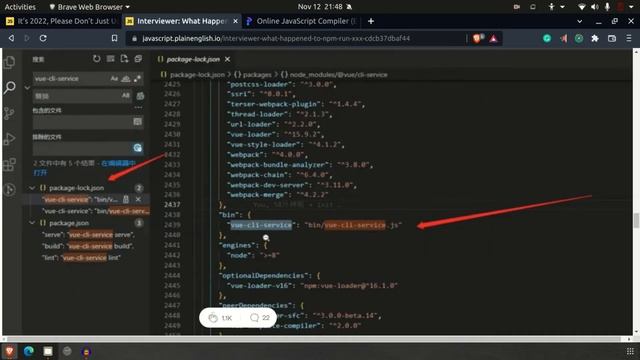Image resolution: width=640 pixels, height=360 pixels.
Task: Show applications grid in the dock
Action: (630, 351)
